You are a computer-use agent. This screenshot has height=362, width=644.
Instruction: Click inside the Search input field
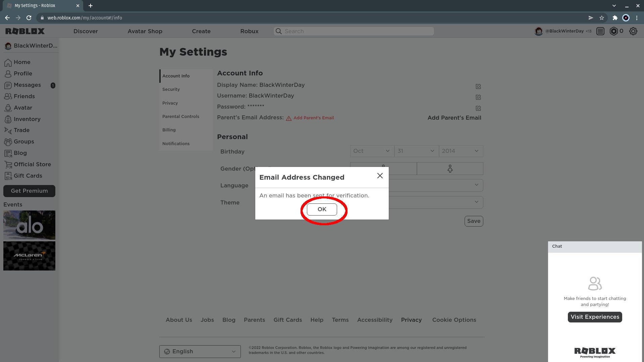point(354,31)
